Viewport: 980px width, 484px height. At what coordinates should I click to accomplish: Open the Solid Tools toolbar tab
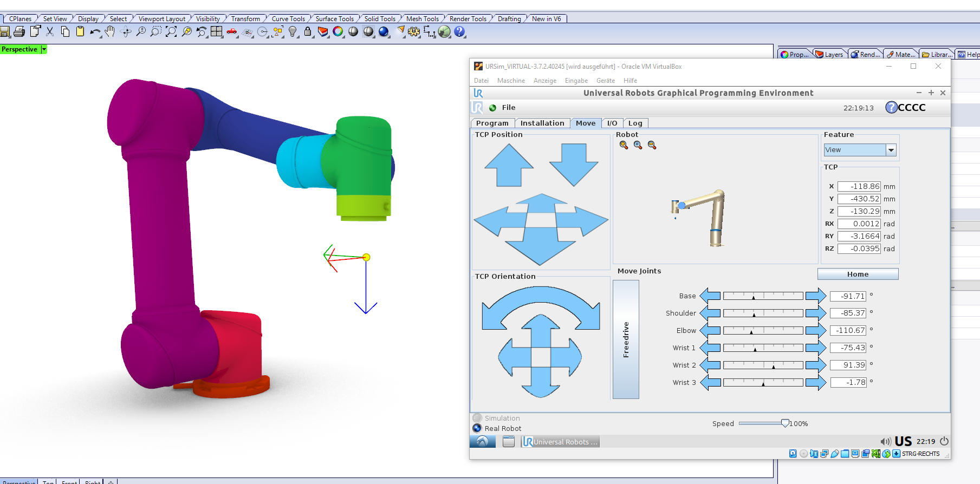point(380,18)
